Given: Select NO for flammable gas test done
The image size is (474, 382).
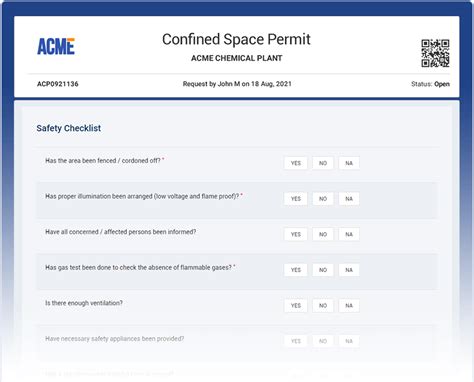Looking at the screenshot, I should [x=323, y=270].
